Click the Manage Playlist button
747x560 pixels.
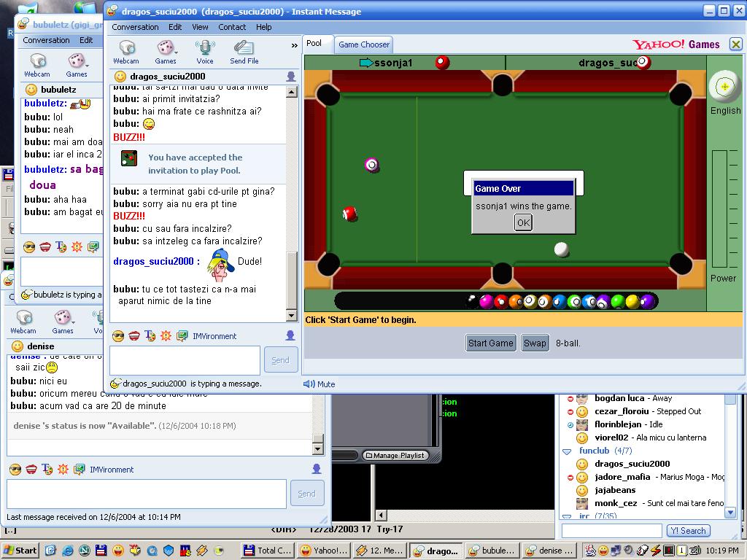pyautogui.click(x=395, y=455)
